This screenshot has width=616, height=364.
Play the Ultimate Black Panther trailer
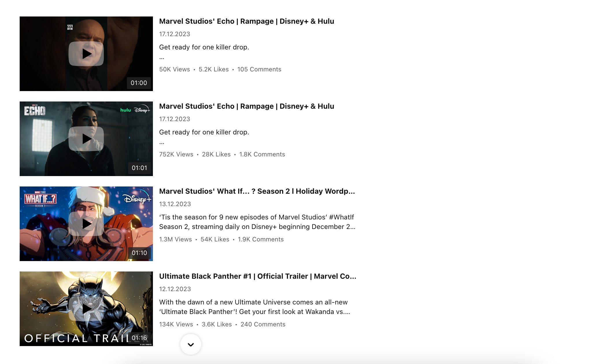pyautogui.click(x=86, y=308)
